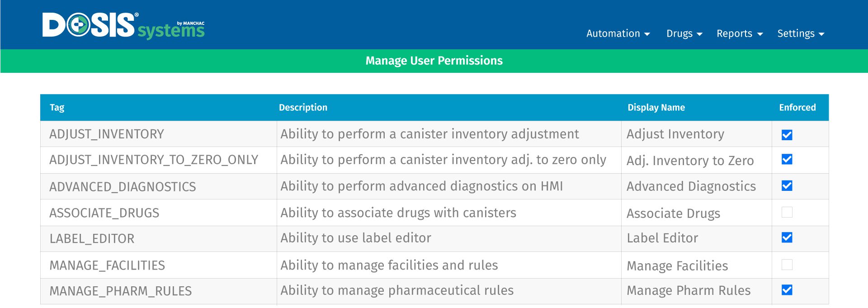Toggle Enforced for Manage Pharm Rules
The width and height of the screenshot is (868, 308).
[x=787, y=290]
